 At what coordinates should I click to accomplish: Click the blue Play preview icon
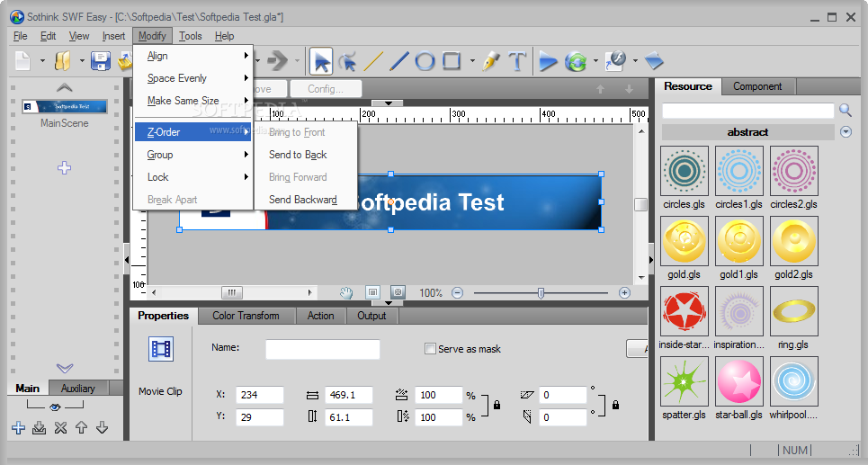548,61
